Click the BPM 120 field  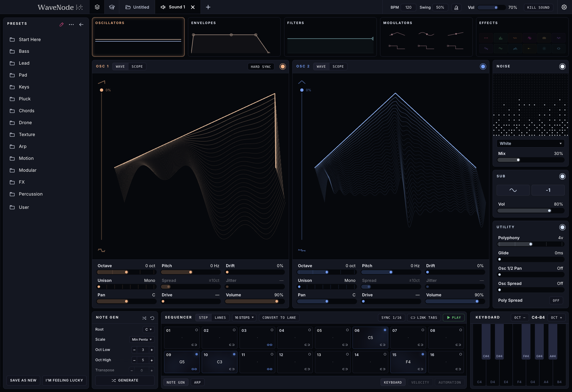pyautogui.click(x=408, y=7)
